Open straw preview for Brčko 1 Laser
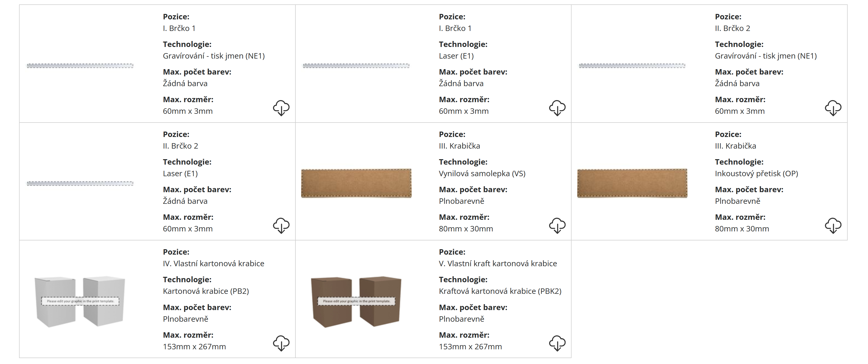The image size is (868, 364). tap(356, 66)
